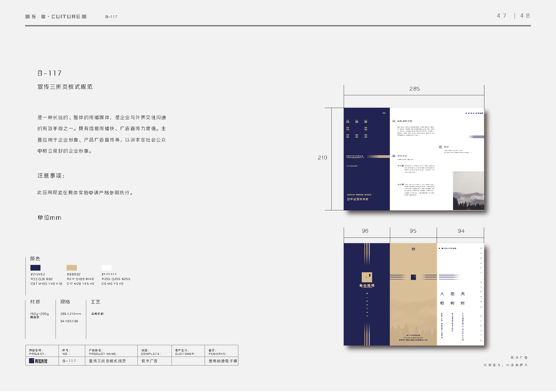Click the '210' height dimension label

(322, 158)
